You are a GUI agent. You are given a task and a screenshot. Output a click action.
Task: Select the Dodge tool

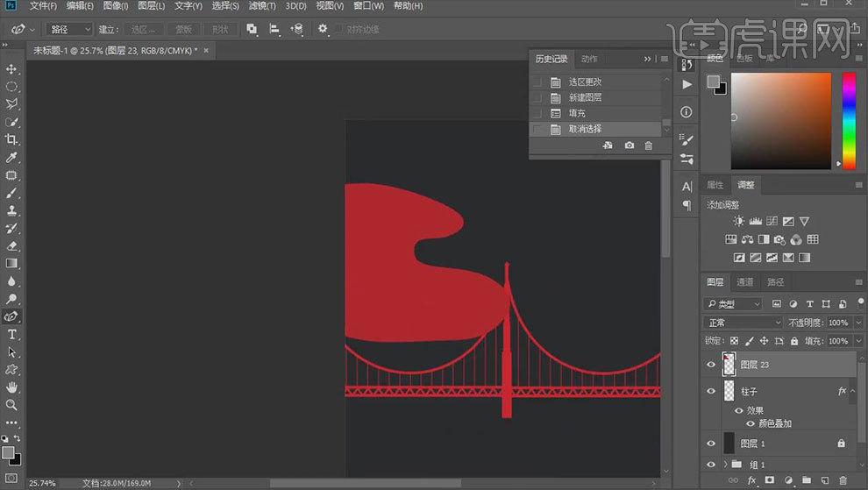pyautogui.click(x=11, y=299)
